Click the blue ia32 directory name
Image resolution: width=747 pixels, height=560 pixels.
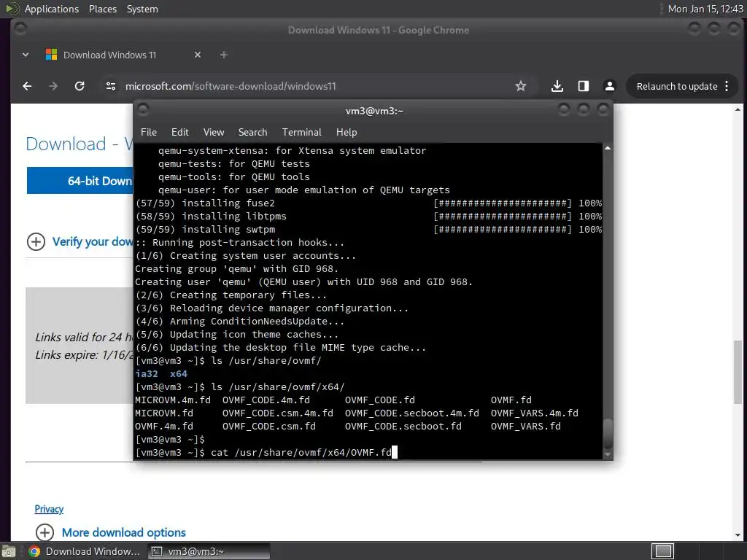(146, 374)
